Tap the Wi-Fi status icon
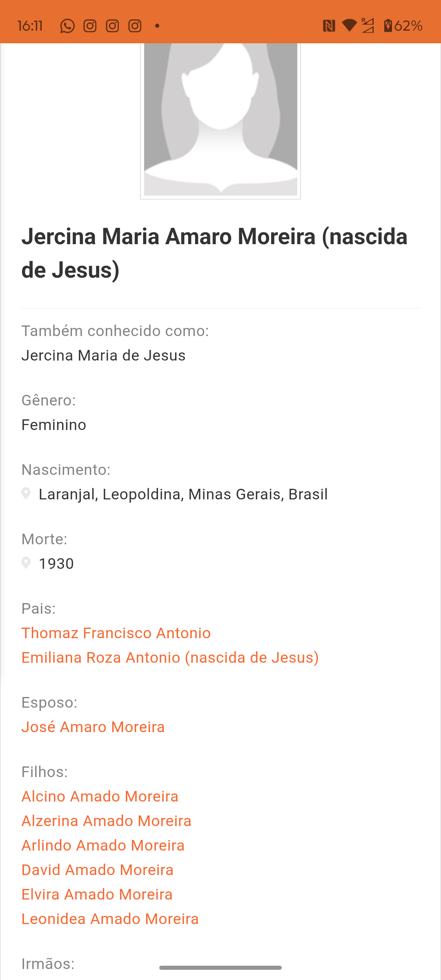This screenshot has width=441, height=980. tap(349, 25)
